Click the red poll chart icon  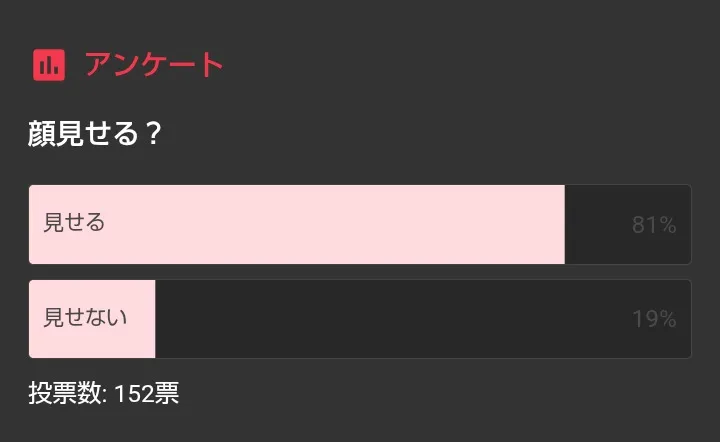coord(48,65)
